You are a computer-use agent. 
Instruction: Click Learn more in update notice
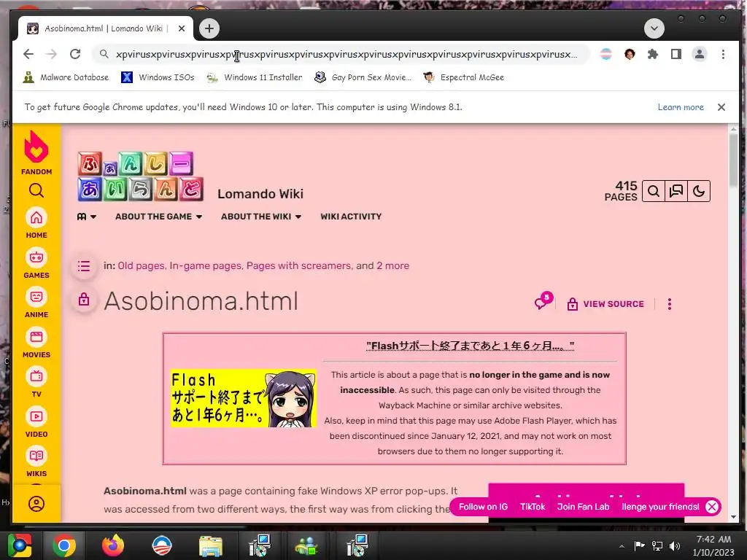click(x=681, y=107)
